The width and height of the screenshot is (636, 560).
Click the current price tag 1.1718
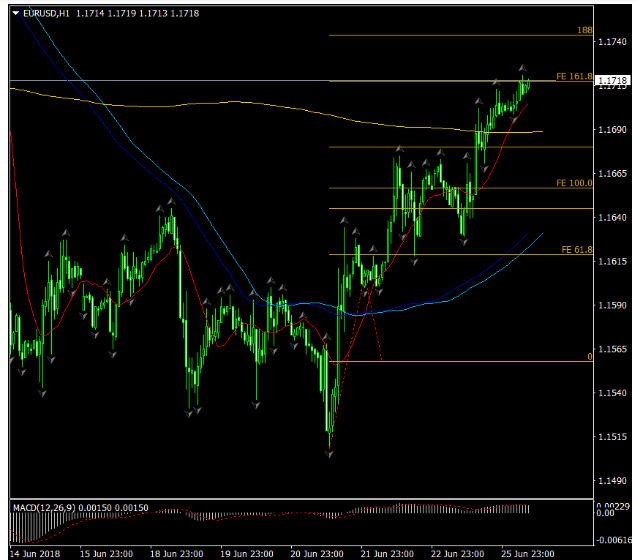click(x=611, y=80)
